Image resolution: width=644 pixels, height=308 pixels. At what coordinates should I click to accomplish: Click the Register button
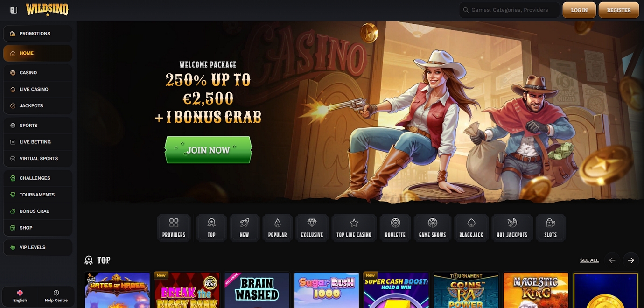(x=619, y=10)
